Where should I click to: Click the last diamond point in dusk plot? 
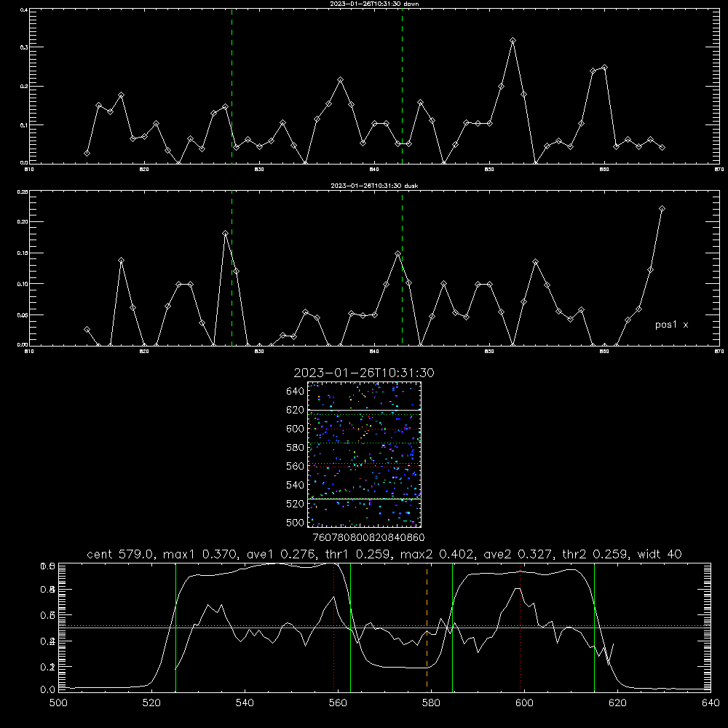tap(662, 209)
